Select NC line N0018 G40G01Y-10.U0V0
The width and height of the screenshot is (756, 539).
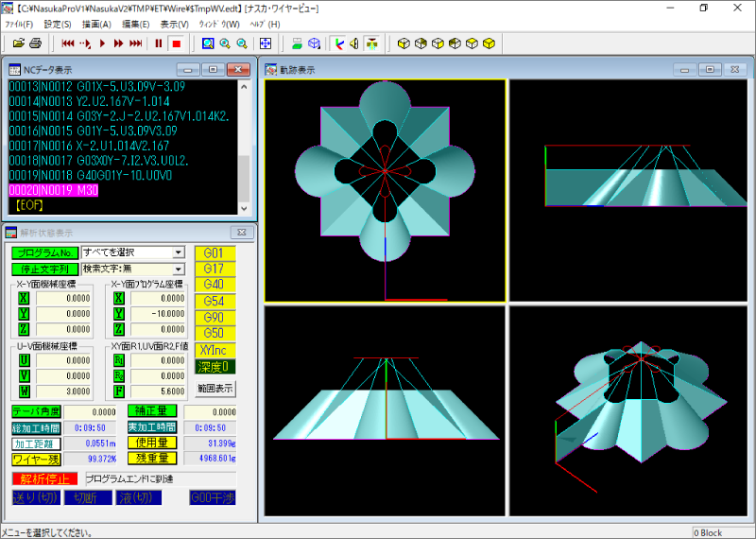tap(91, 175)
